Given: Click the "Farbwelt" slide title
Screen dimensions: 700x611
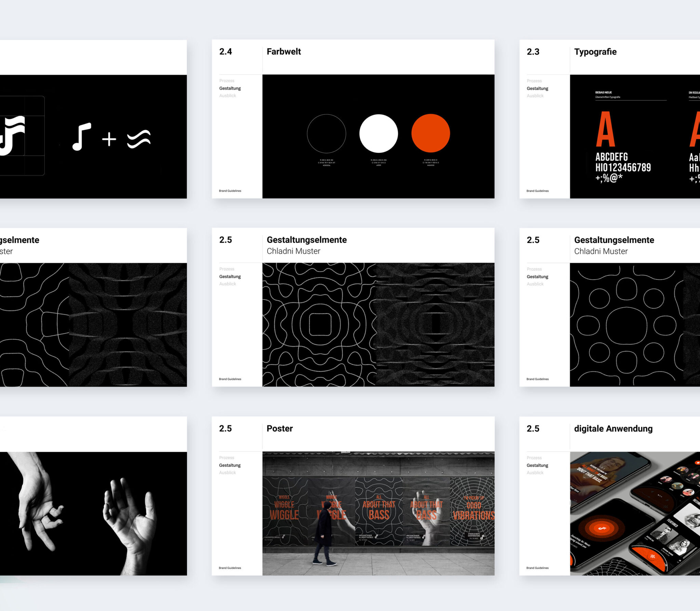Looking at the screenshot, I should coord(284,52).
